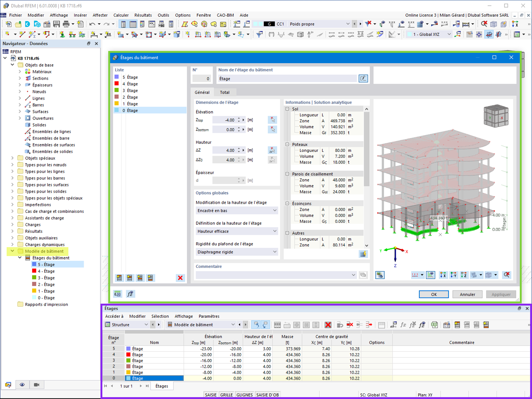Toggle GLIGNES in the status bar
This screenshot has height=399, width=532.
point(245,395)
